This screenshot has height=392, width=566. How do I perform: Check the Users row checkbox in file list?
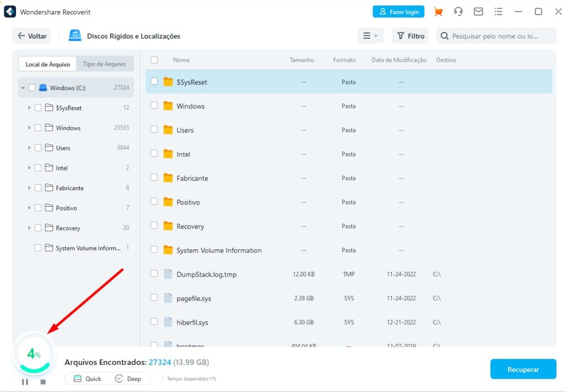click(154, 129)
